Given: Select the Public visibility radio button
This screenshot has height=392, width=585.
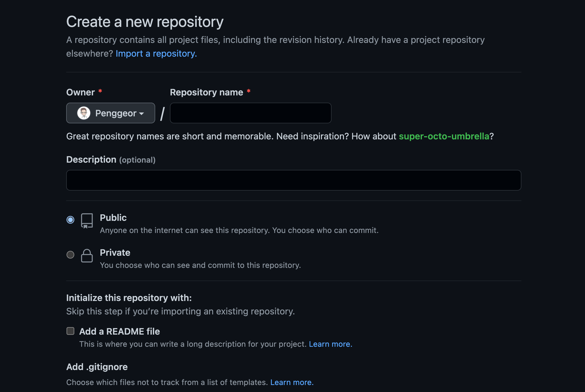Looking at the screenshot, I should [x=70, y=220].
